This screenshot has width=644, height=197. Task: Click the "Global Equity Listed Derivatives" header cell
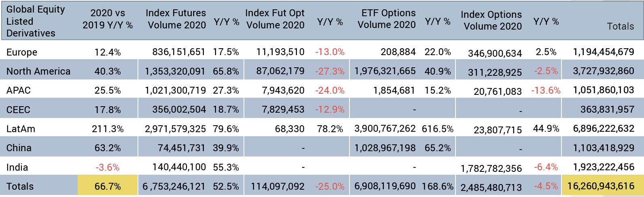point(36,21)
